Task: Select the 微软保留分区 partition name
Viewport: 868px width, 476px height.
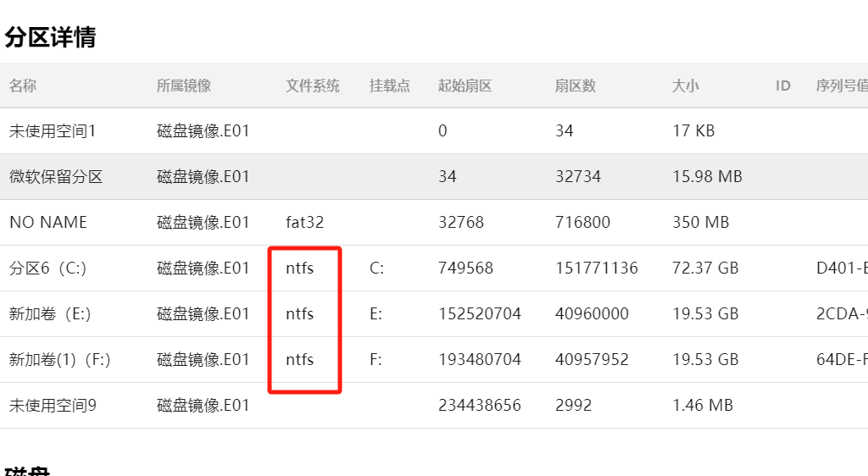Action: click(56, 177)
